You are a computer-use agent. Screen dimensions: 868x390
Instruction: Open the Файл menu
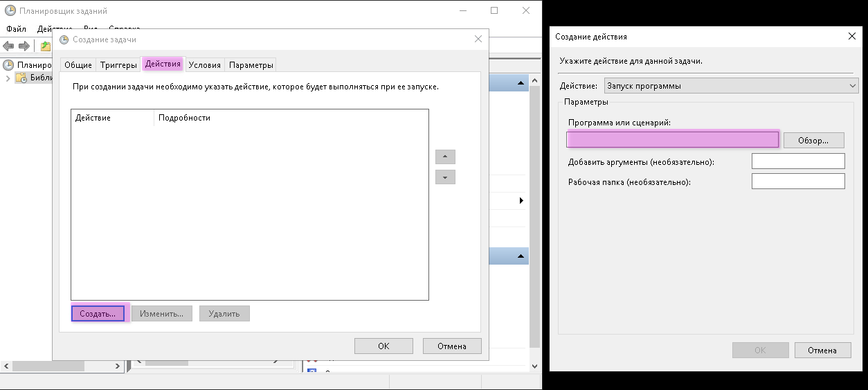(16, 29)
